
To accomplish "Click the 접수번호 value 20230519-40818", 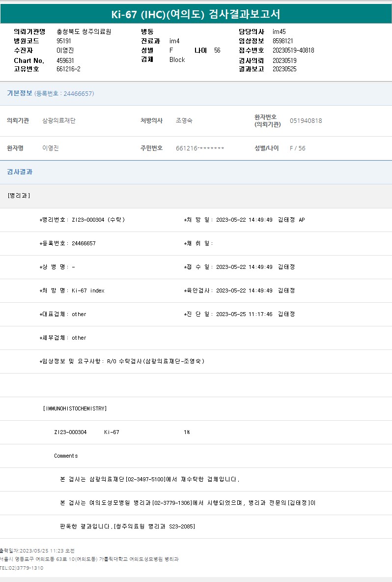I will [293, 51].
